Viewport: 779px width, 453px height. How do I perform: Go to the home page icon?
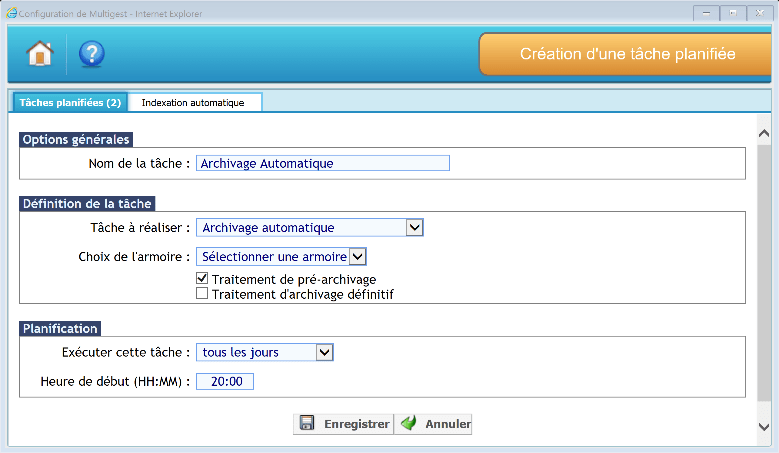(x=40, y=54)
